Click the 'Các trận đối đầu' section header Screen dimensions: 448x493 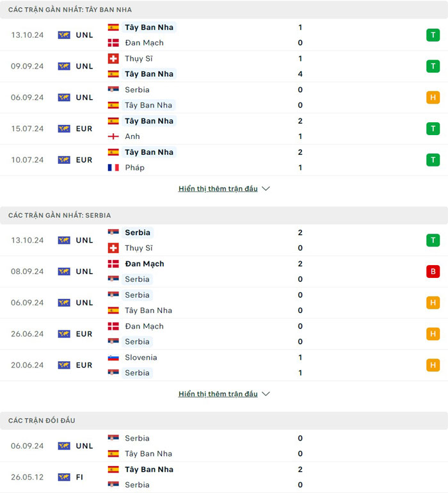click(x=42, y=420)
